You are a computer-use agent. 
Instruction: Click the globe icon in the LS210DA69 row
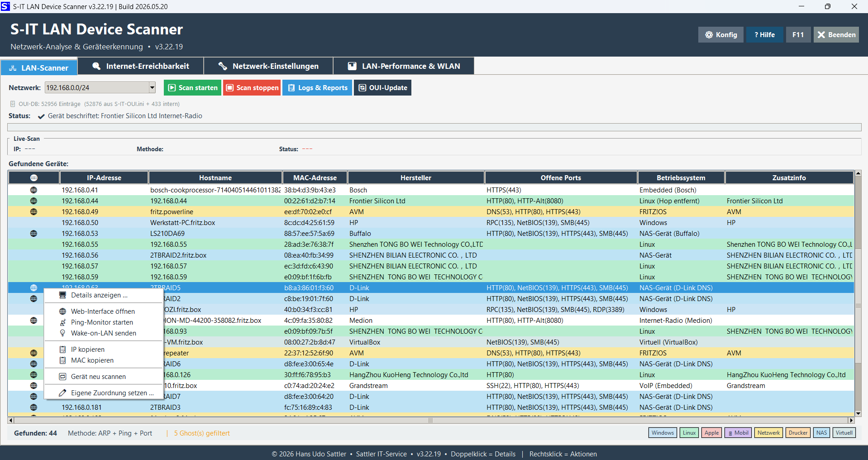33,234
